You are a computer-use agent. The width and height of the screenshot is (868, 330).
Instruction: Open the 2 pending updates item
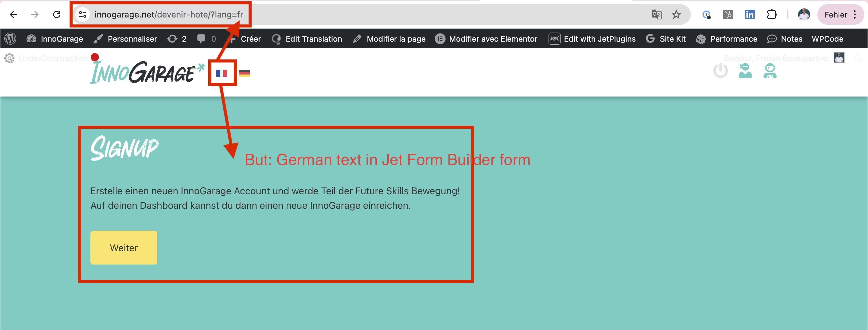pyautogui.click(x=177, y=39)
